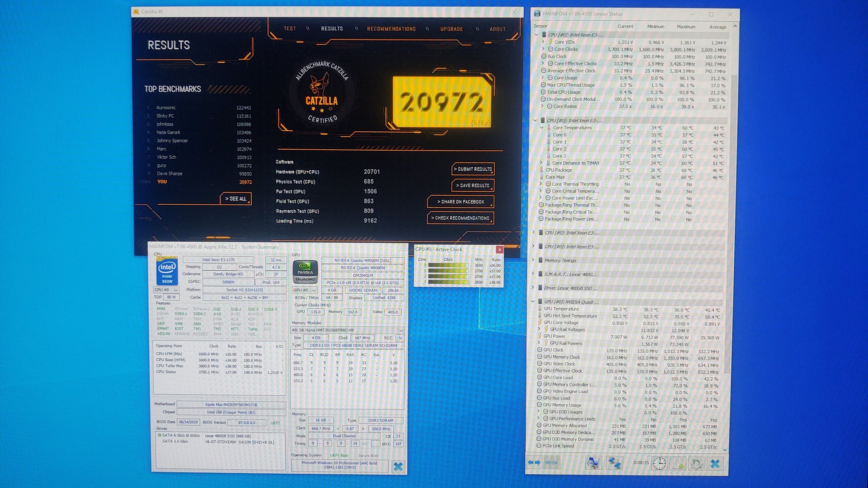Click the expand columns arrows icon

point(534,463)
